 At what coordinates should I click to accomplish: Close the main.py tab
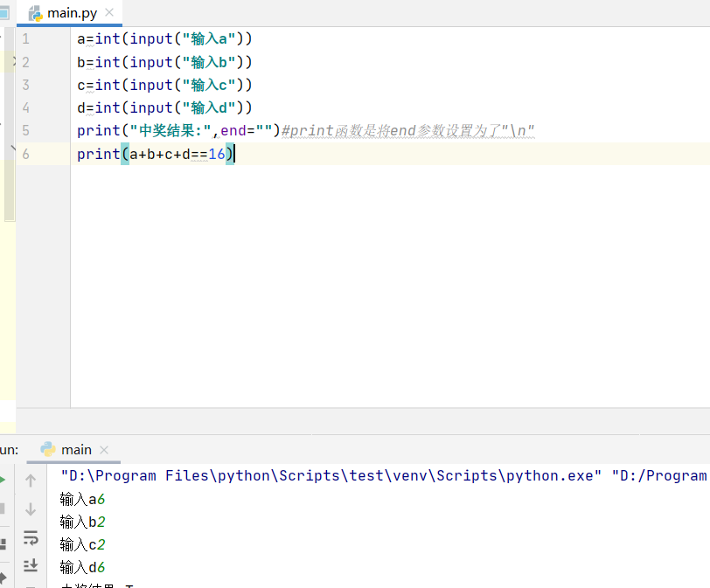pos(108,12)
